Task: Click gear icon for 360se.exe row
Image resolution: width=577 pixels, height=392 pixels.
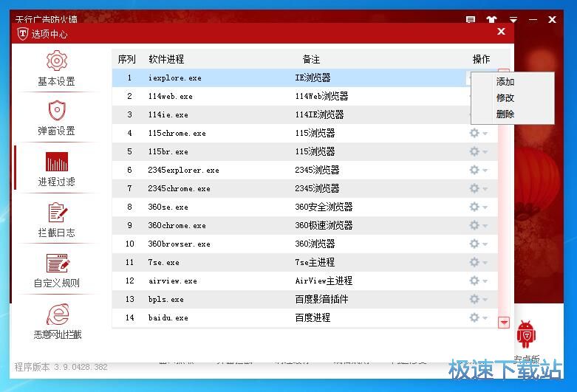Action: click(x=474, y=207)
